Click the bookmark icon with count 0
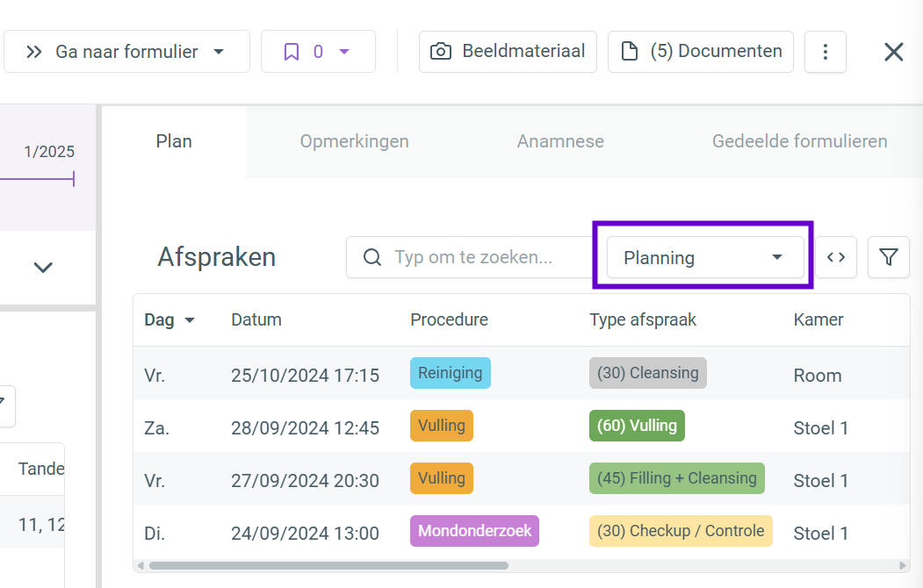This screenshot has width=923, height=588. [318, 52]
